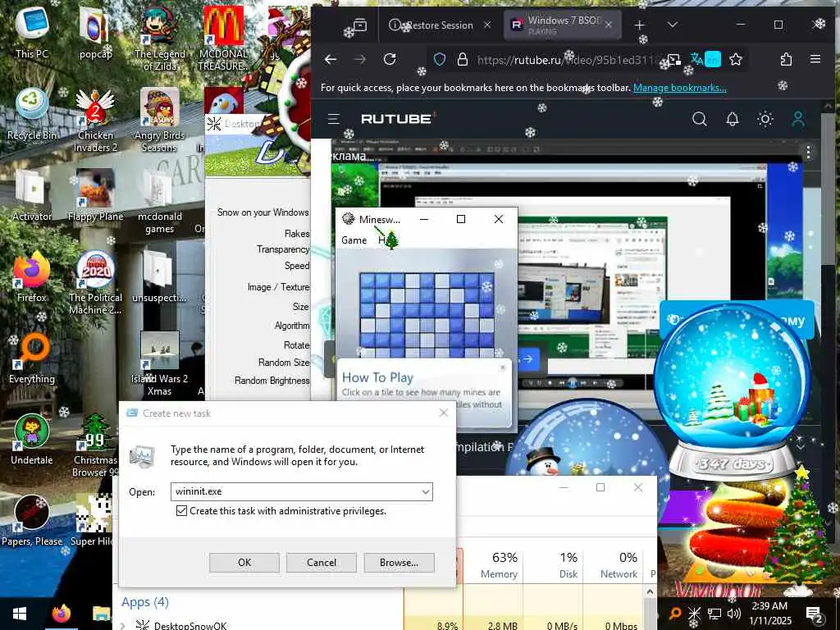Open Rutube site navigation menu
This screenshot has height=630, width=840.
tap(334, 118)
